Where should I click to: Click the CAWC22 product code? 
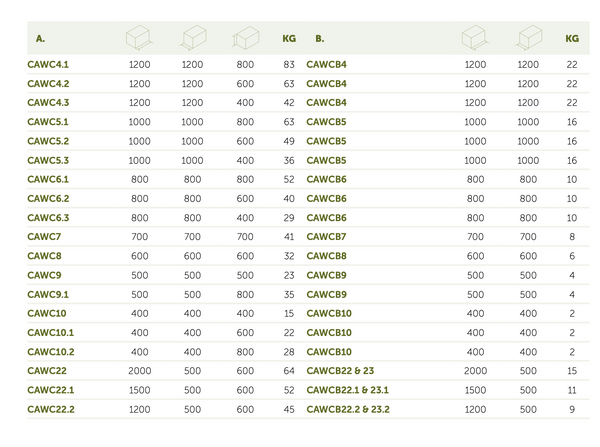pyautogui.click(x=46, y=371)
